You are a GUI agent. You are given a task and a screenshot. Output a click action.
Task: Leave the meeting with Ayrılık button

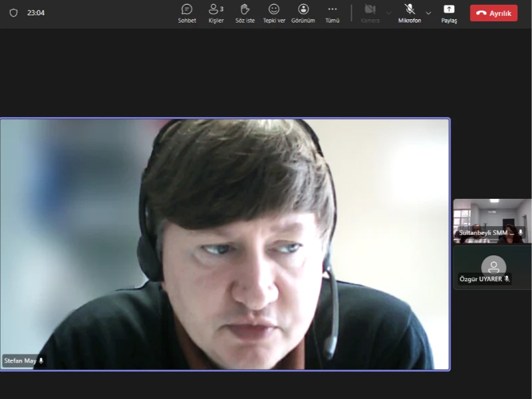(x=493, y=13)
